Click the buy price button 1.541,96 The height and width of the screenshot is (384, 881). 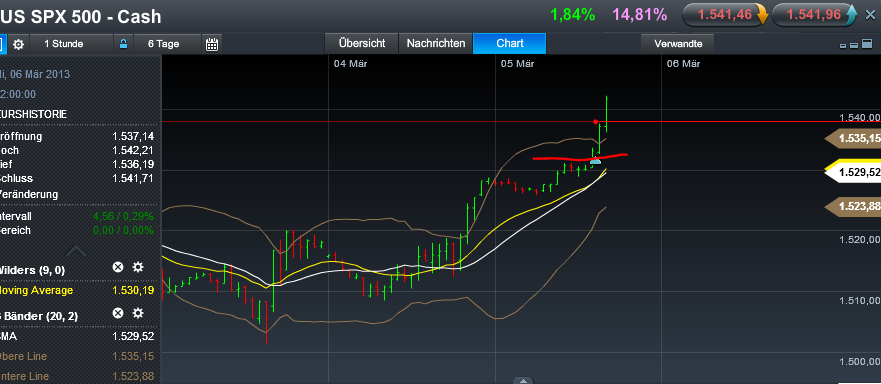tap(816, 15)
